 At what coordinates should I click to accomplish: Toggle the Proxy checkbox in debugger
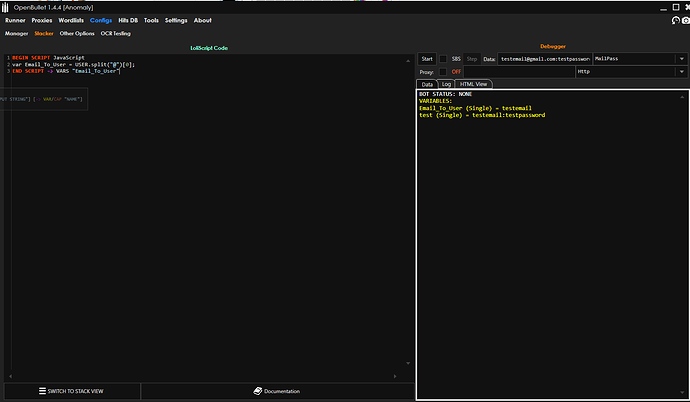point(443,72)
